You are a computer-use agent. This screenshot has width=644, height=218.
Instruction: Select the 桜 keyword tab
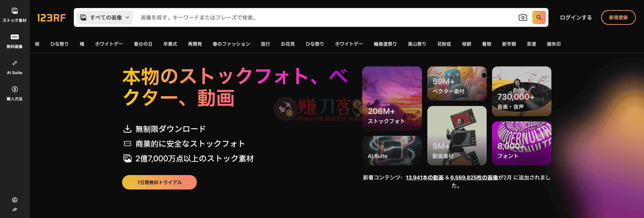[37, 44]
